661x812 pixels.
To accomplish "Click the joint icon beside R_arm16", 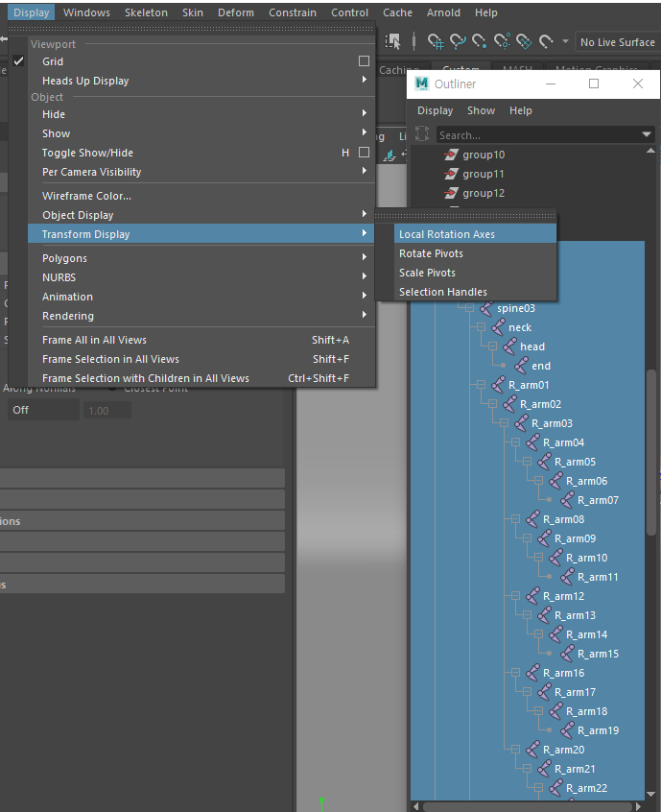I will coord(532,673).
